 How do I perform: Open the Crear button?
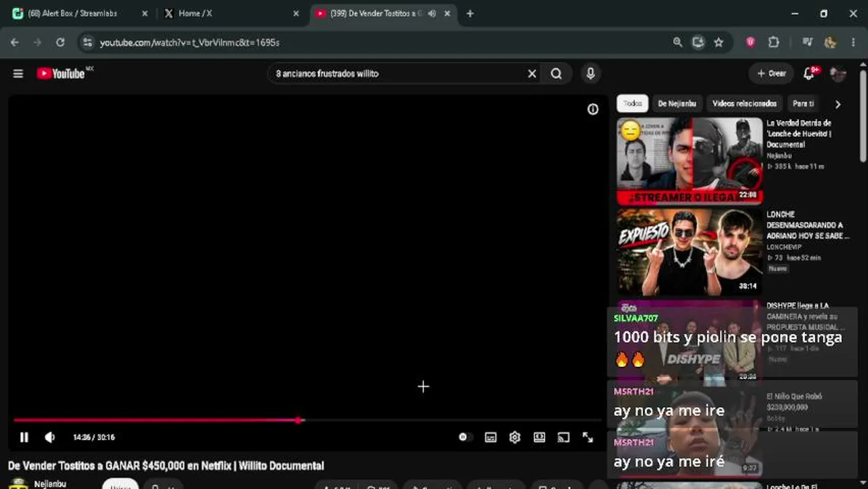(772, 73)
